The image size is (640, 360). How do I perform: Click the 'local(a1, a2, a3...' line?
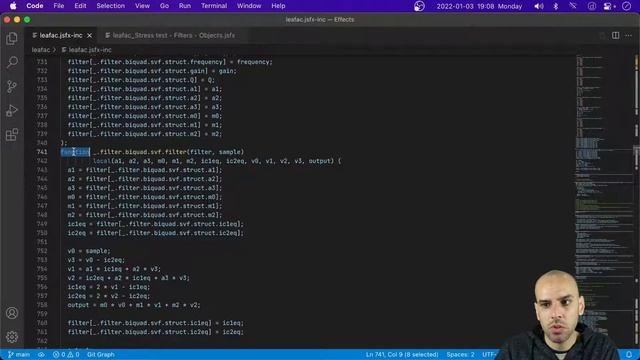pyautogui.click(x=217, y=161)
